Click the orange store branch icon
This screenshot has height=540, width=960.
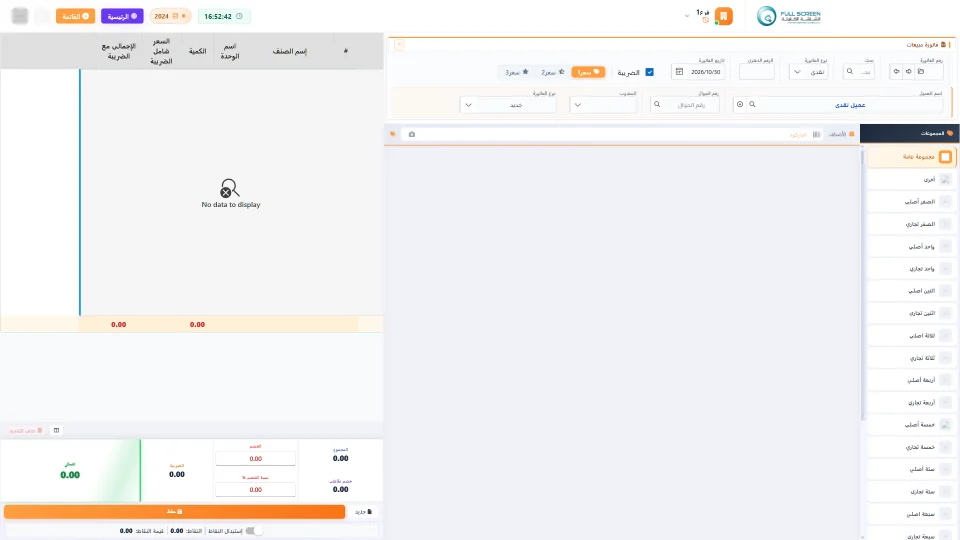pos(723,16)
